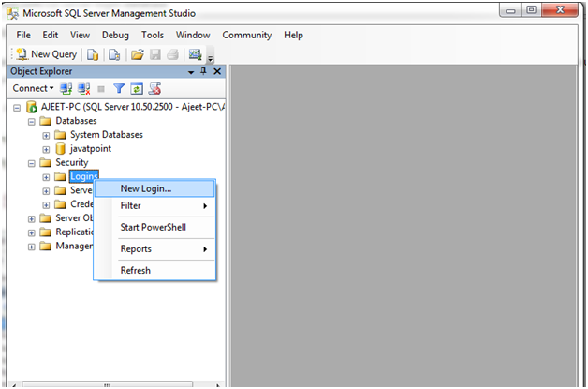Image resolution: width=588 pixels, height=389 pixels.
Task: Open the Tools menu
Action: [x=152, y=35]
